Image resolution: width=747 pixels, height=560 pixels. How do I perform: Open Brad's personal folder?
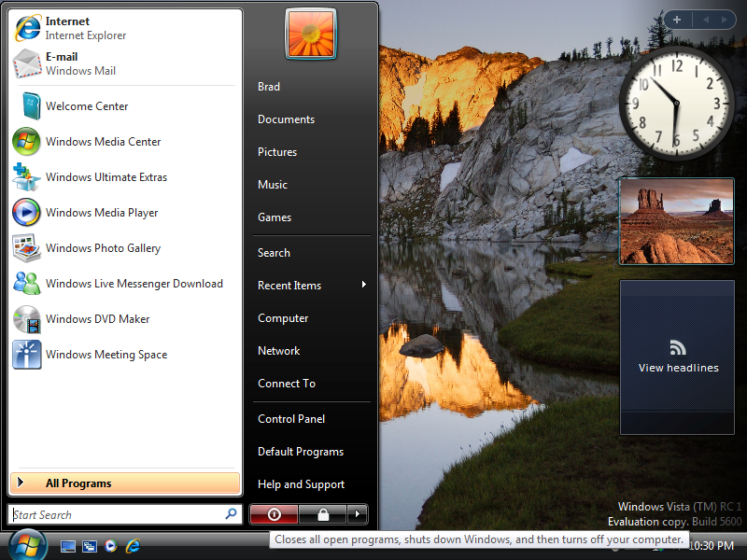pyautogui.click(x=269, y=87)
